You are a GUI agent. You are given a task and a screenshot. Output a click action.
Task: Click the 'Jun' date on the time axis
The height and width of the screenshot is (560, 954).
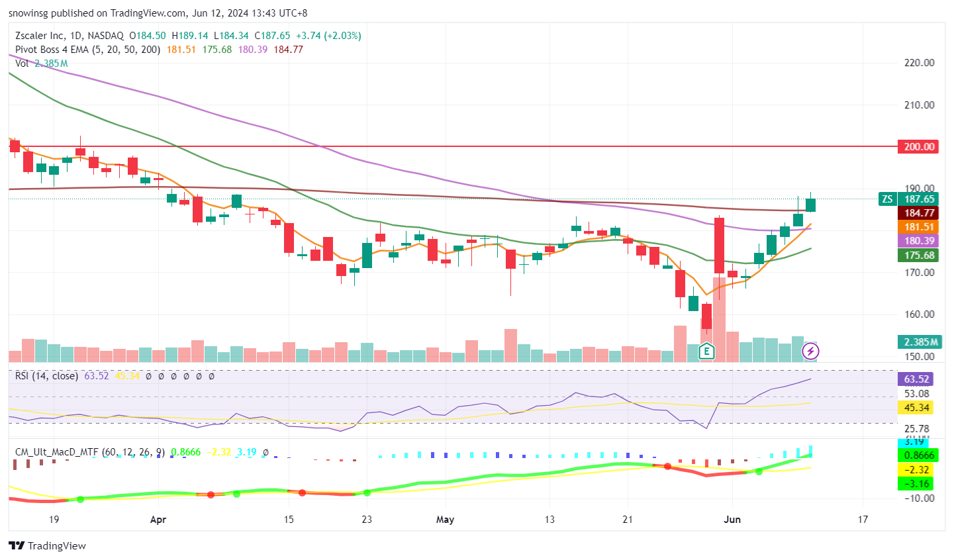(x=732, y=520)
